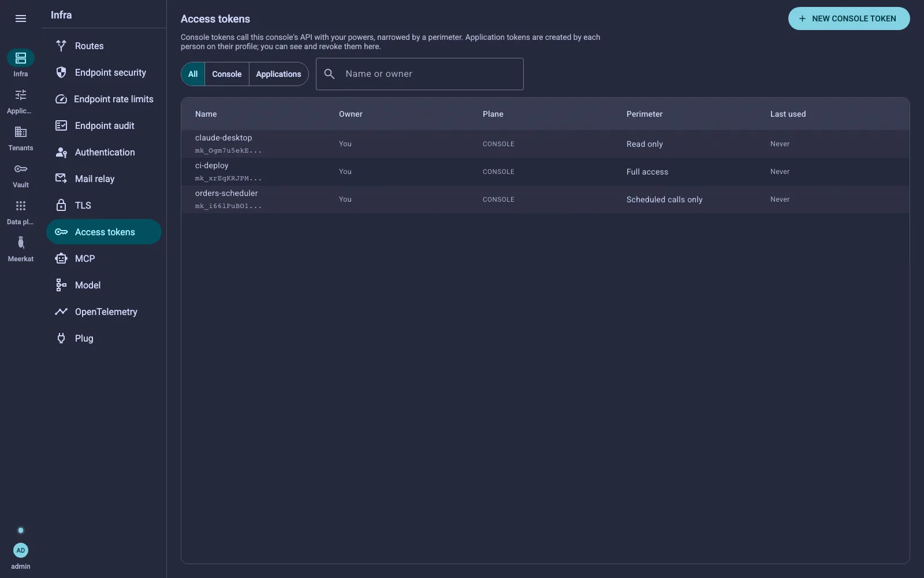924x578 pixels.
Task: Select the orders-scheduler token name
Action: (226, 193)
